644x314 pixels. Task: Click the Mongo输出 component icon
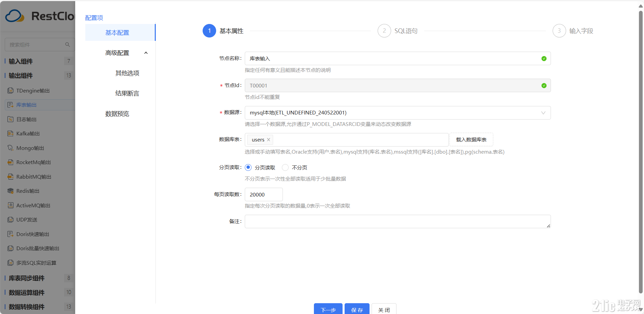(x=10, y=148)
